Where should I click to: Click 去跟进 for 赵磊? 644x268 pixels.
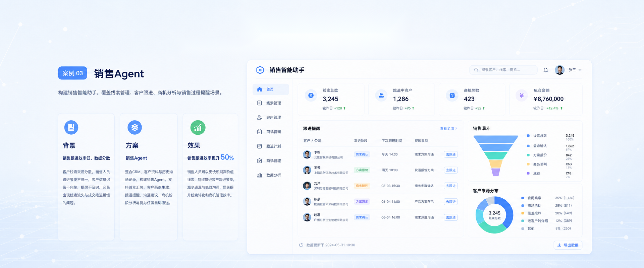tap(451, 217)
